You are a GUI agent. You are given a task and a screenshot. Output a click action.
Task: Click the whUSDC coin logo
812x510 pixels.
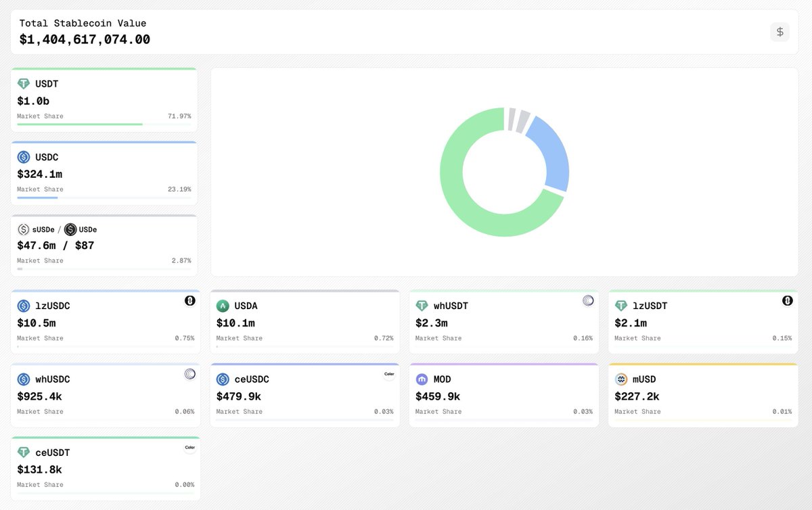coord(24,379)
